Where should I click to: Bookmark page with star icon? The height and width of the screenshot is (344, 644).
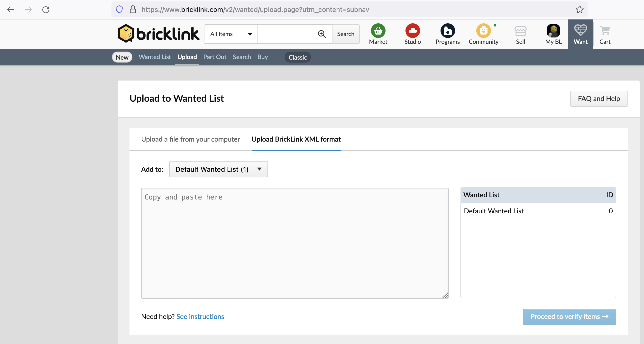580,9
